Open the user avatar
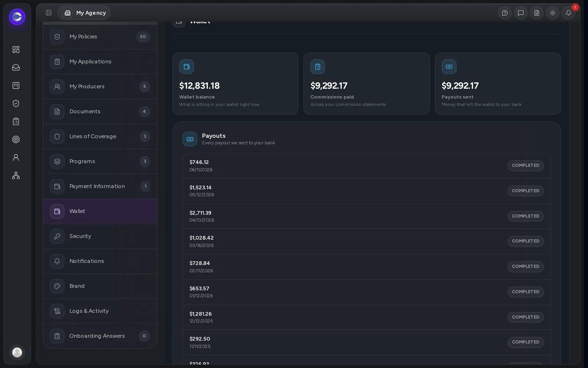588x368 pixels. pyautogui.click(x=17, y=352)
